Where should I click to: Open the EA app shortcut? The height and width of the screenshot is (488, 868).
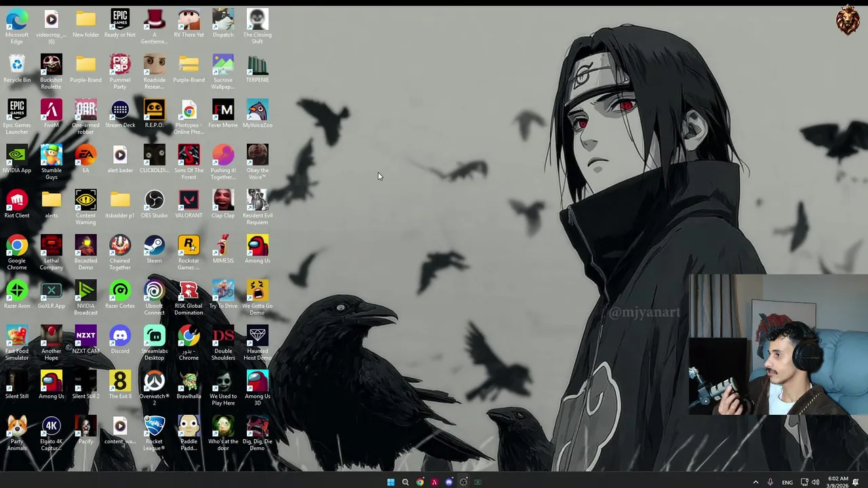[x=86, y=159]
